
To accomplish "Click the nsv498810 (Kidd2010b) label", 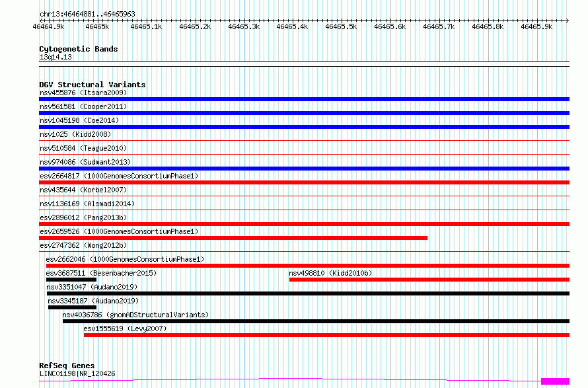I will (330, 273).
